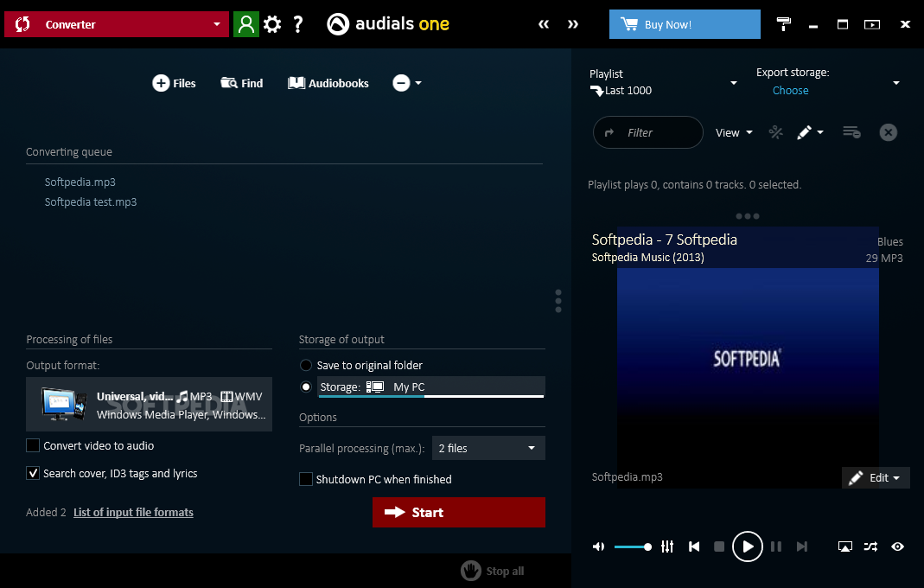This screenshot has width=924, height=588.
Task: Click Stop all
Action: [493, 571]
